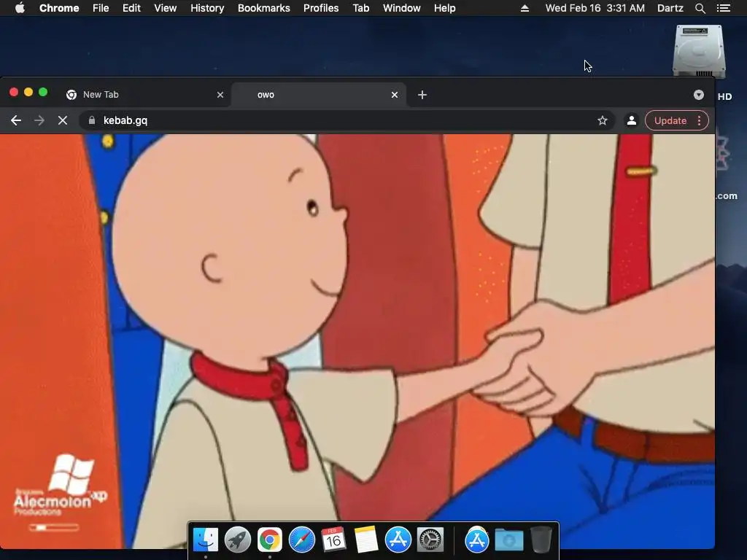Stop loading the page
The image size is (747, 560).
(63, 120)
